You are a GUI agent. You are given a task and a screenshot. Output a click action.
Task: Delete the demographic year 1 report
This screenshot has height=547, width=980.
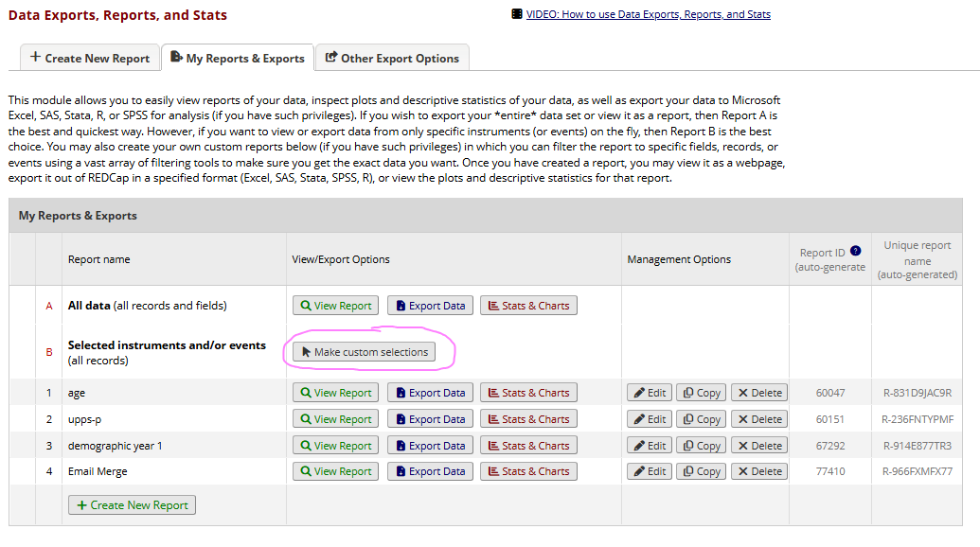click(x=760, y=446)
